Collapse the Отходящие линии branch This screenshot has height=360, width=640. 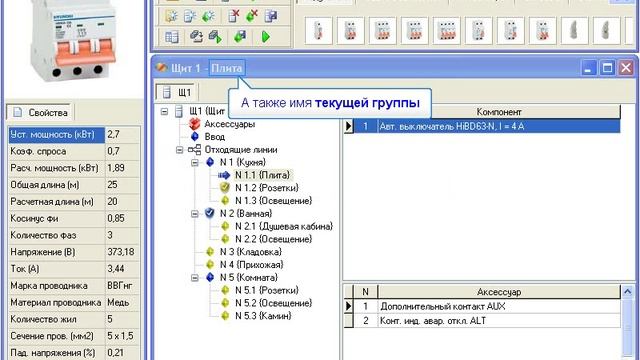[x=180, y=150]
